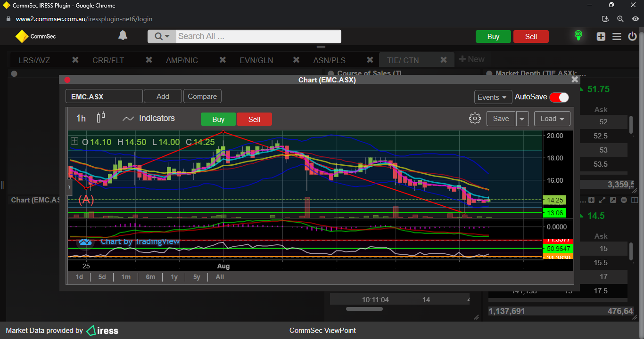Open chart settings gear

[475, 119]
